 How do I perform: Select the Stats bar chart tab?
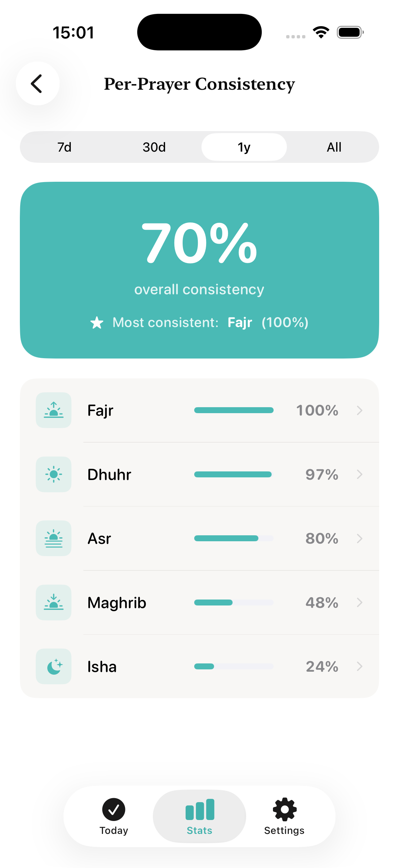(x=199, y=816)
